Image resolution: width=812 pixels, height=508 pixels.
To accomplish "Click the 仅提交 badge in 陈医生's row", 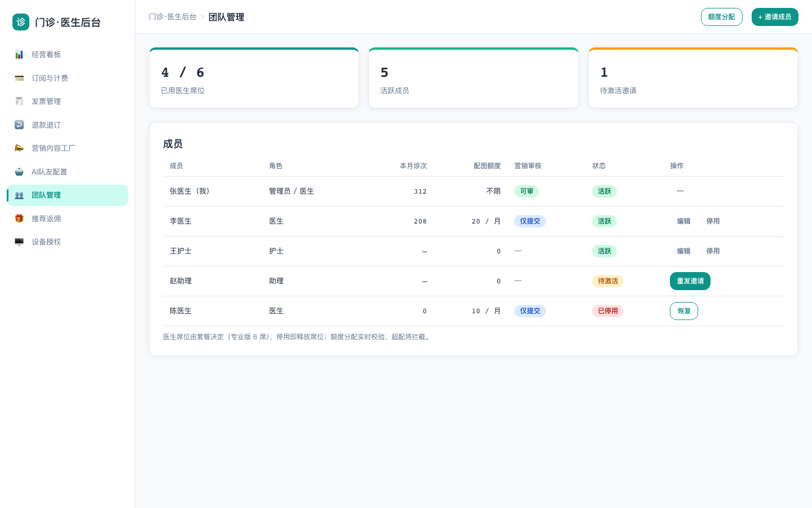I will (x=530, y=311).
